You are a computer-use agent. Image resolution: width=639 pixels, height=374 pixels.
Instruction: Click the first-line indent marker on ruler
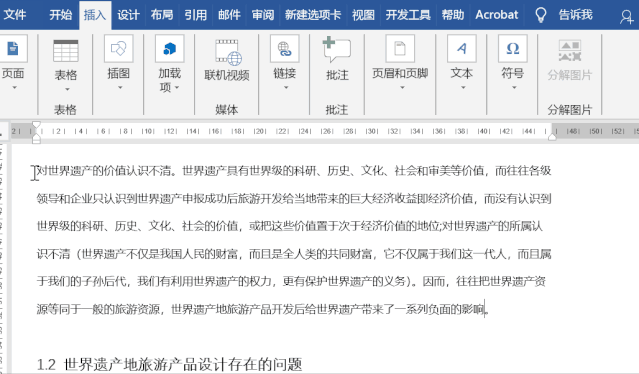(x=36, y=125)
